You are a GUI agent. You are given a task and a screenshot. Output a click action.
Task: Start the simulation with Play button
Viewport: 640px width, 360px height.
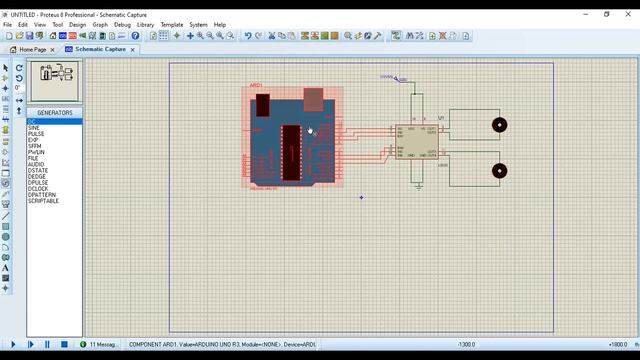13,344
